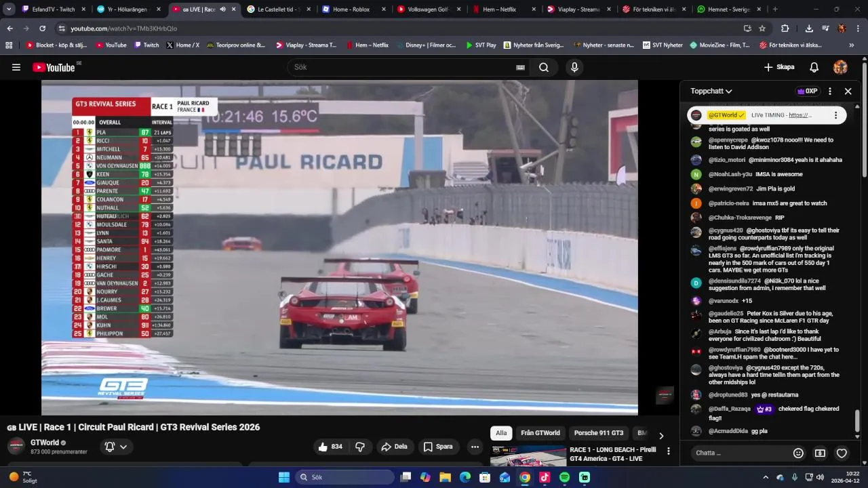Open the emoji picker in chat

[x=798, y=453]
